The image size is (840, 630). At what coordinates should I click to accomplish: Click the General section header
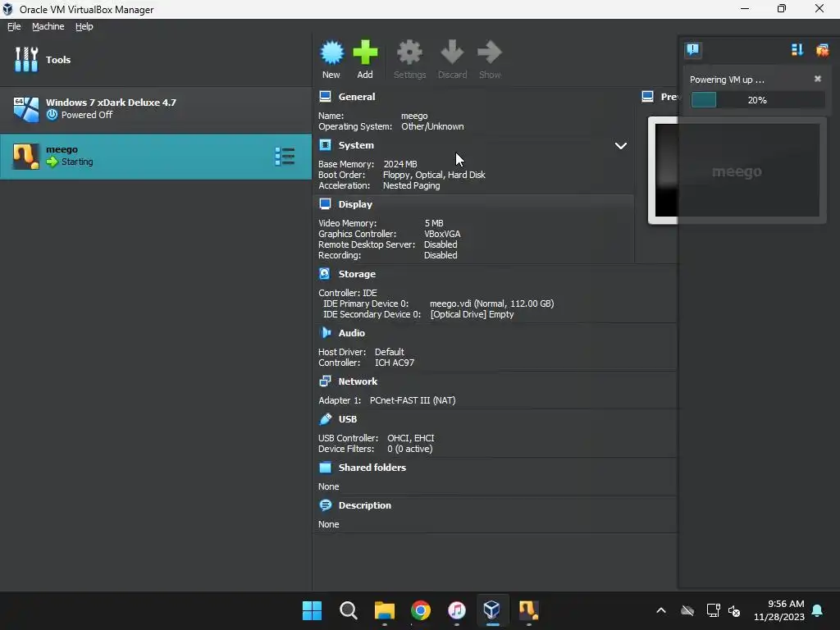point(356,97)
